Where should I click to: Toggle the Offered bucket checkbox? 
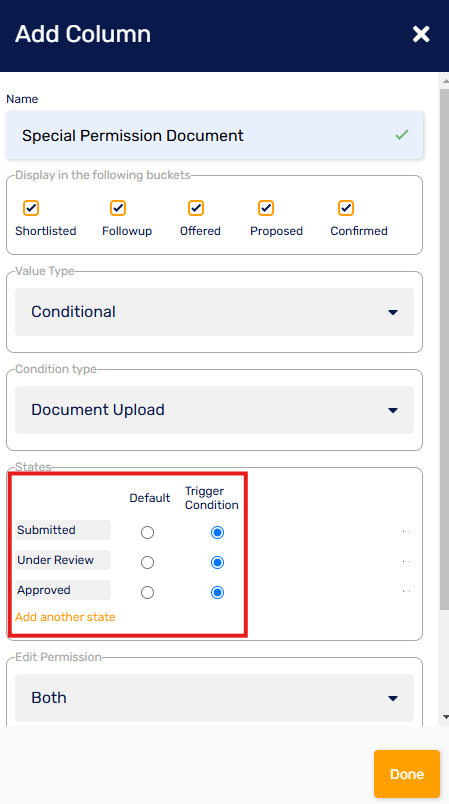(196, 208)
